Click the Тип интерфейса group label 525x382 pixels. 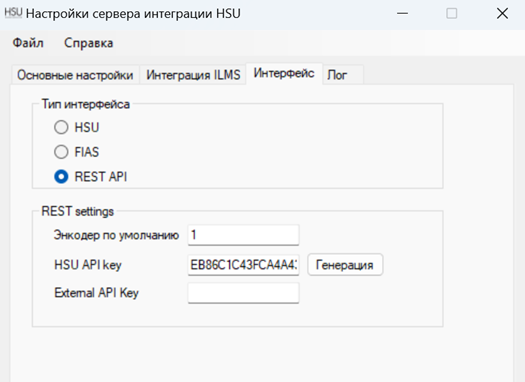[86, 104]
